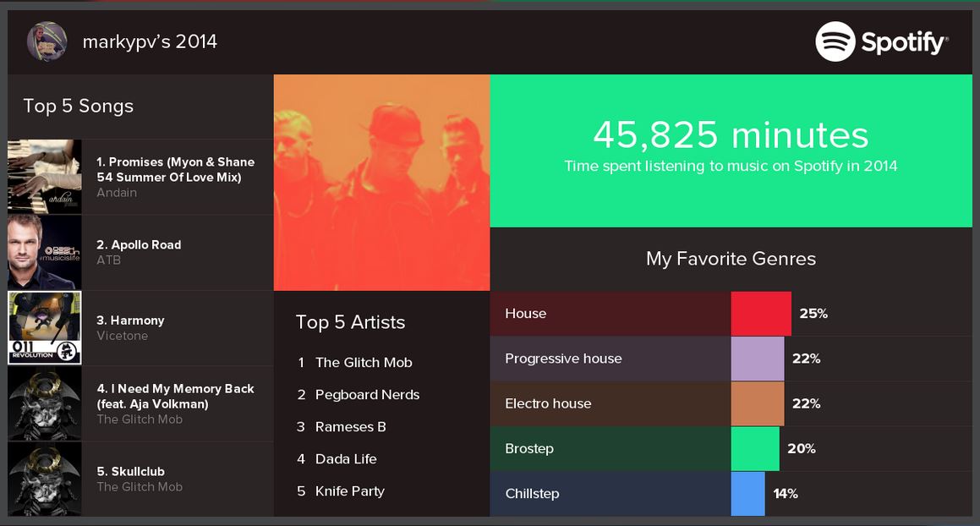Open Rameses B artist entry
This screenshot has width=980, height=526.
350,427
